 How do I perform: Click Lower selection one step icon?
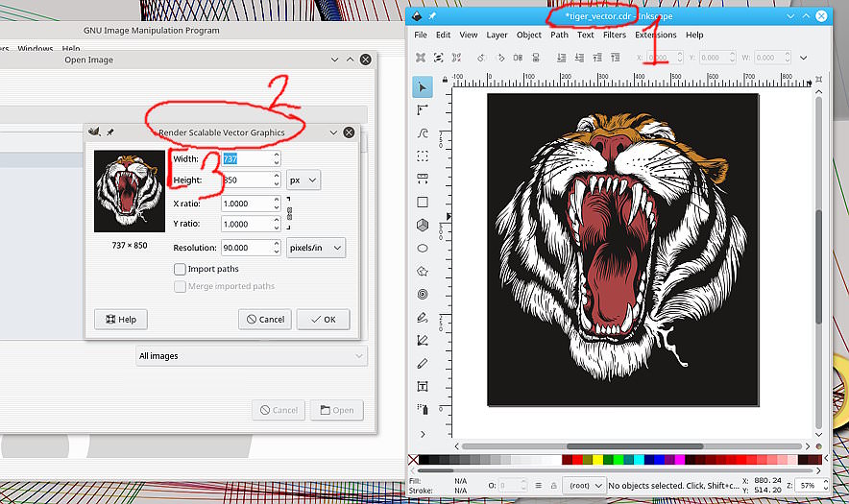click(x=579, y=58)
